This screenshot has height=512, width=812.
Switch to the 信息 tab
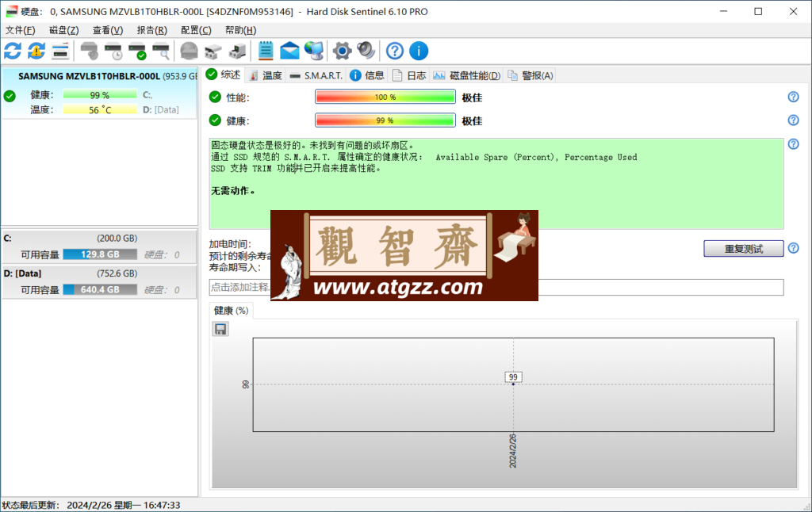[x=366, y=75]
